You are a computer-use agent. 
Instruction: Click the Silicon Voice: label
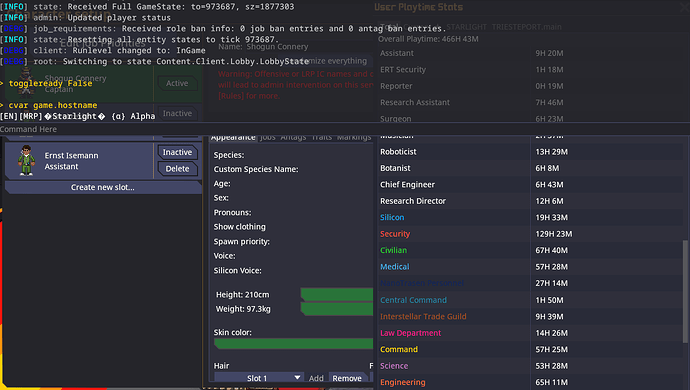pyautogui.click(x=238, y=270)
